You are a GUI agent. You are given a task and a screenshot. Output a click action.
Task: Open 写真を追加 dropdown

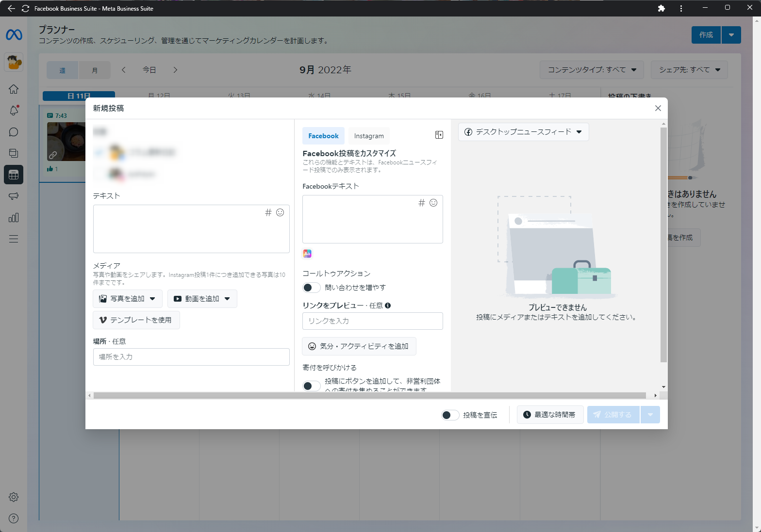pos(128,299)
